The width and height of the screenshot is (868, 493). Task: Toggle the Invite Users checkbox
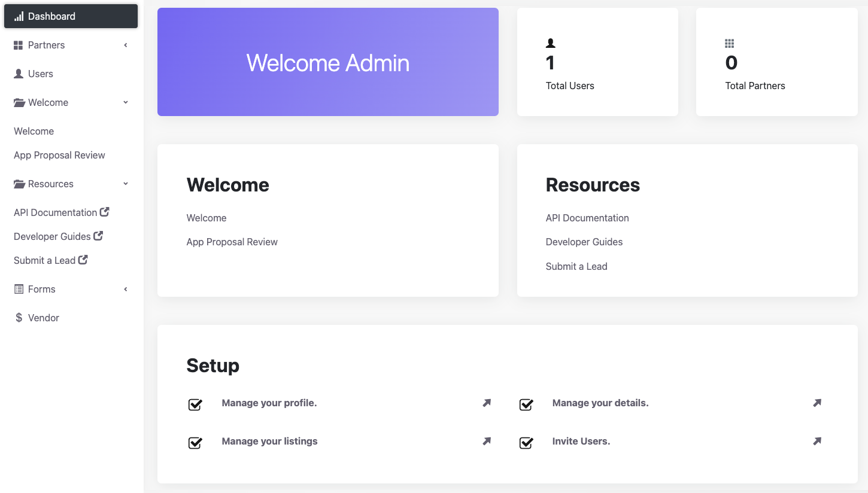click(526, 443)
